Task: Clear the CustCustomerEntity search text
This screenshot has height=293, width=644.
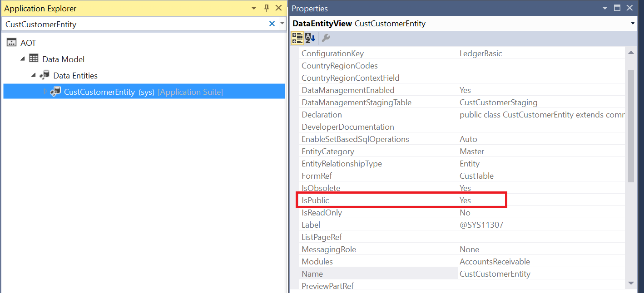Action: point(272,24)
